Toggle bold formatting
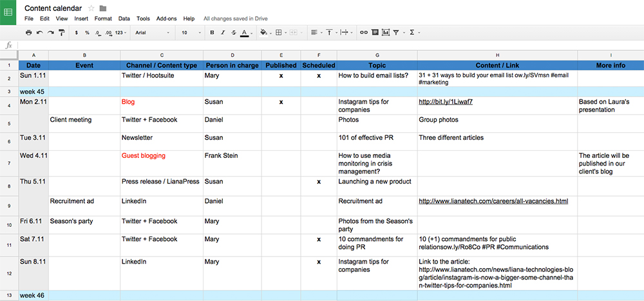The height and width of the screenshot is (301, 644). (212, 32)
